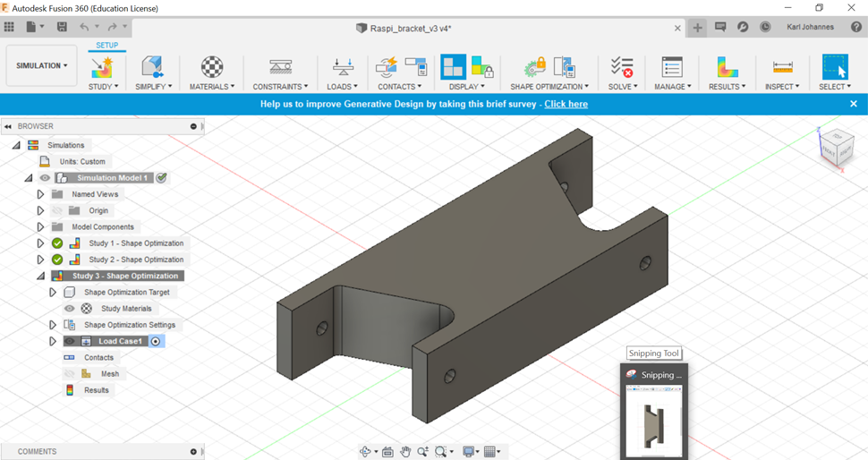
Task: Select the Loads tool icon
Action: click(x=342, y=67)
